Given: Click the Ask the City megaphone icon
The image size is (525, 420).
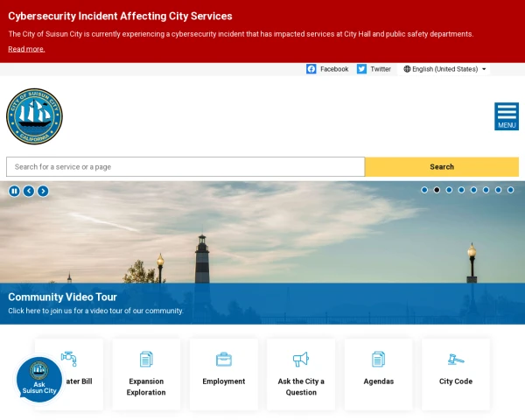Looking at the screenshot, I should [301, 359].
